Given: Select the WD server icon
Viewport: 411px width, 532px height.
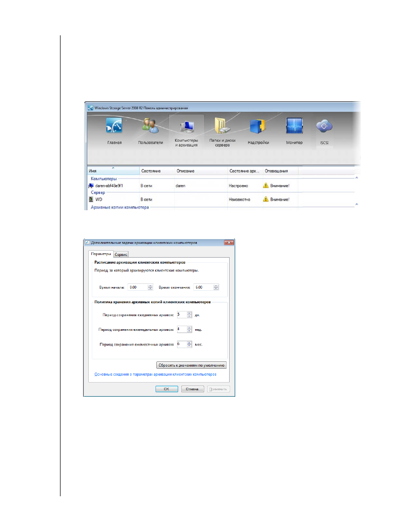Looking at the screenshot, I should (91, 199).
